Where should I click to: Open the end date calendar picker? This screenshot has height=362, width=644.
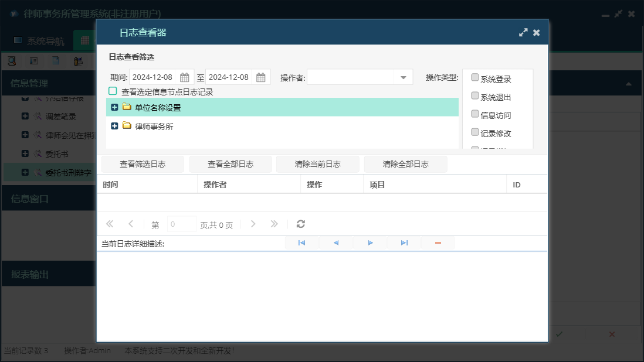261,77
